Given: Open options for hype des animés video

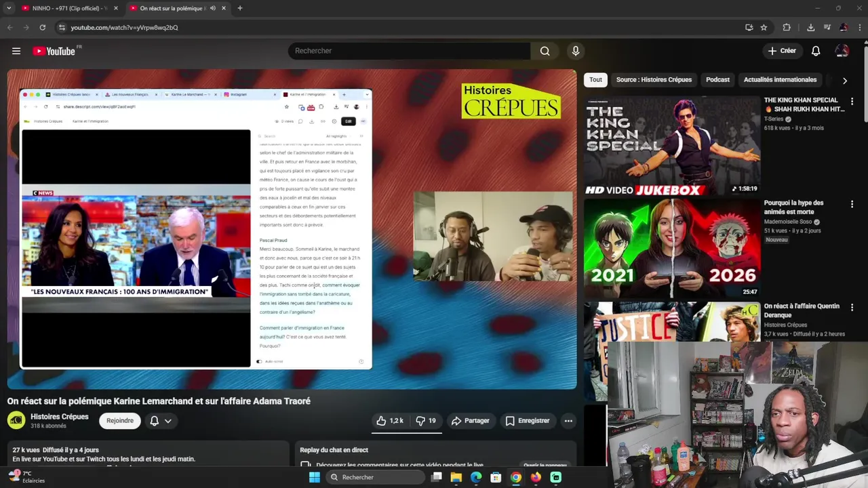Looking at the screenshot, I should pyautogui.click(x=852, y=205).
